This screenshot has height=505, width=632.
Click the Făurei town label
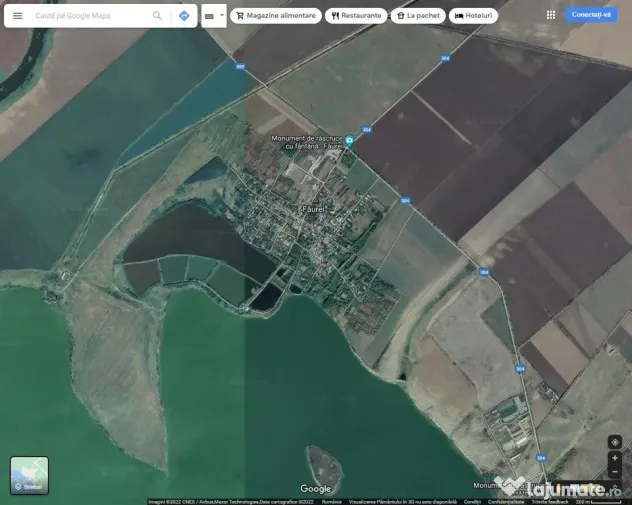click(315, 207)
